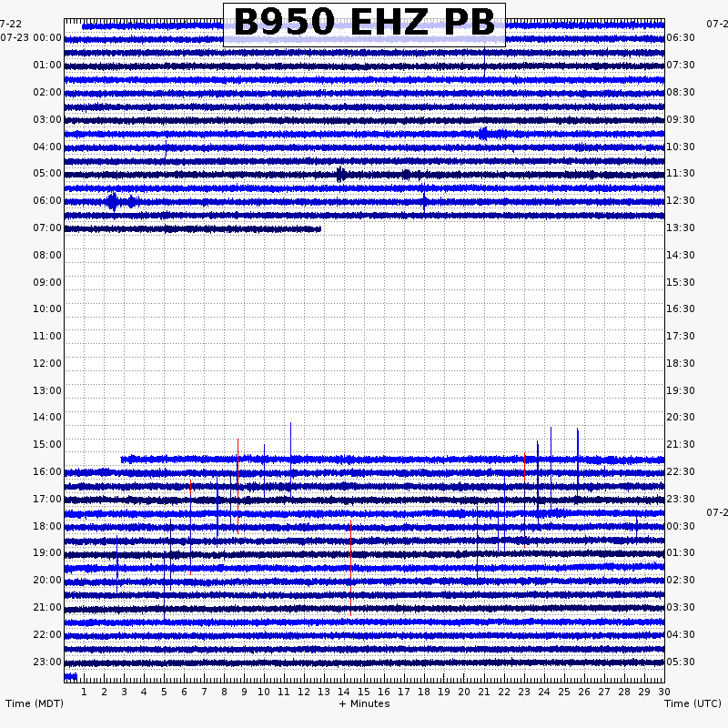
Task: Pick the "02:30" UTC time label
Action: click(x=681, y=581)
